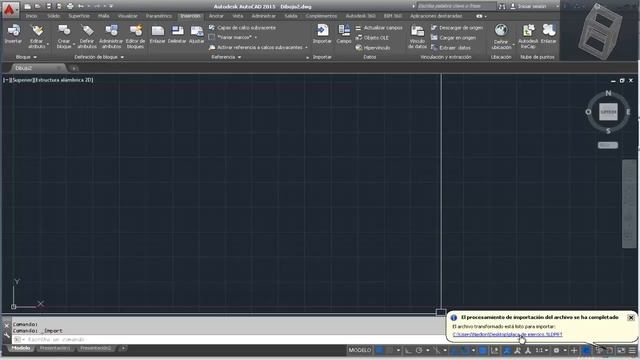640x360 pixels.
Task: Switch to the Visualizar ribbon tab
Action: point(128,16)
